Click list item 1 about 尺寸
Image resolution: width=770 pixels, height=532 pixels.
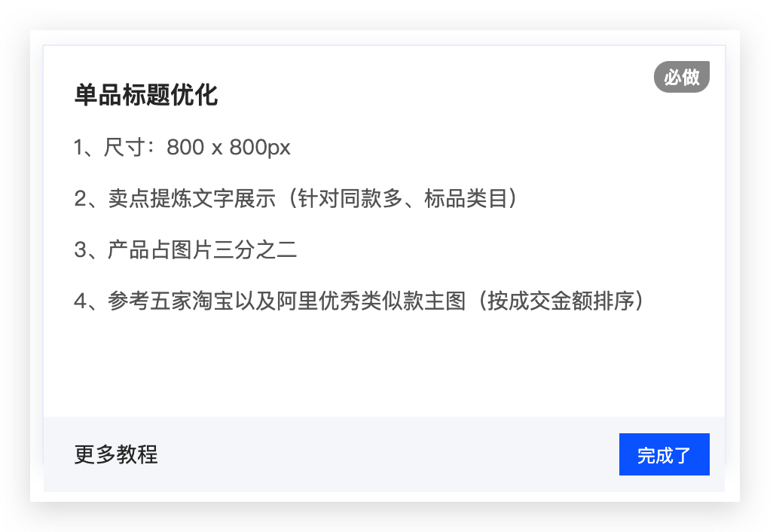tap(182, 147)
